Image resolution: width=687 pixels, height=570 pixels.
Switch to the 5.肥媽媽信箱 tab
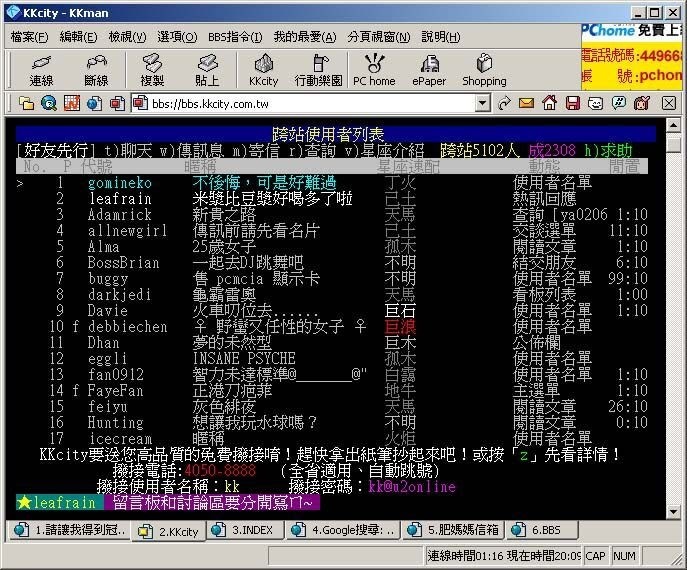pyautogui.click(x=453, y=530)
